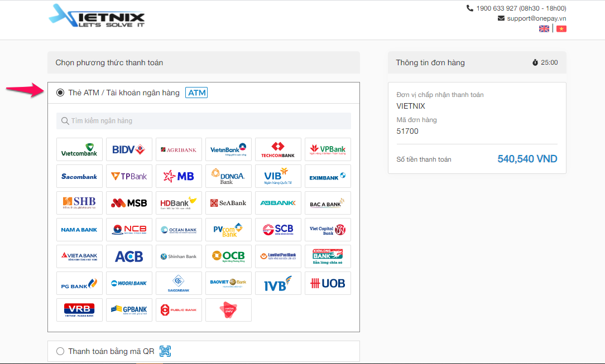Switch language using the Vietnam flag
This screenshot has height=364, width=605.
pos(561,29)
